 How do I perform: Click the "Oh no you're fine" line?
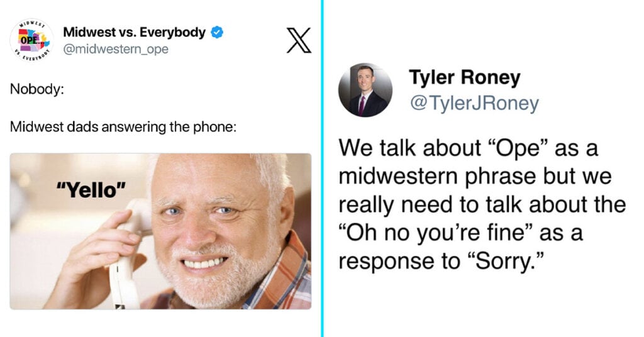tap(460, 233)
